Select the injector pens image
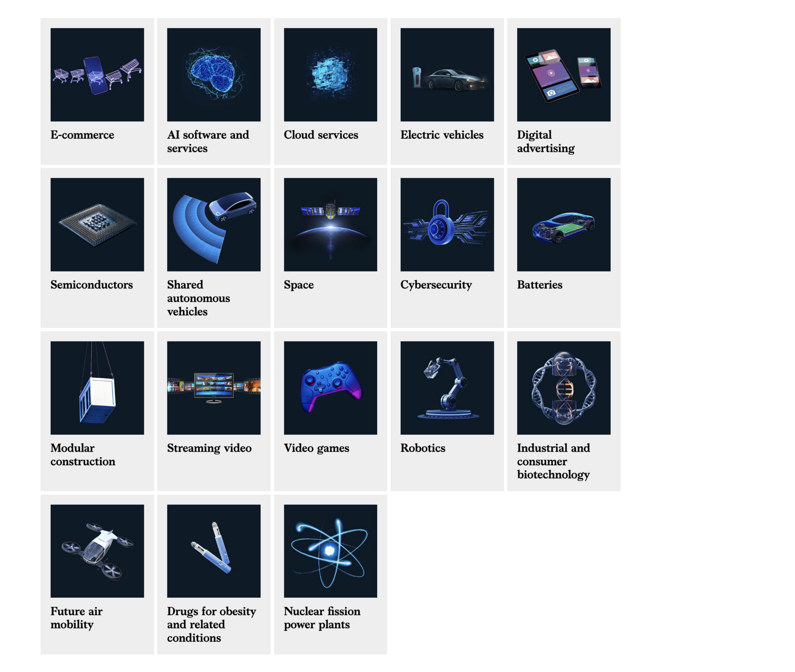 (x=213, y=551)
